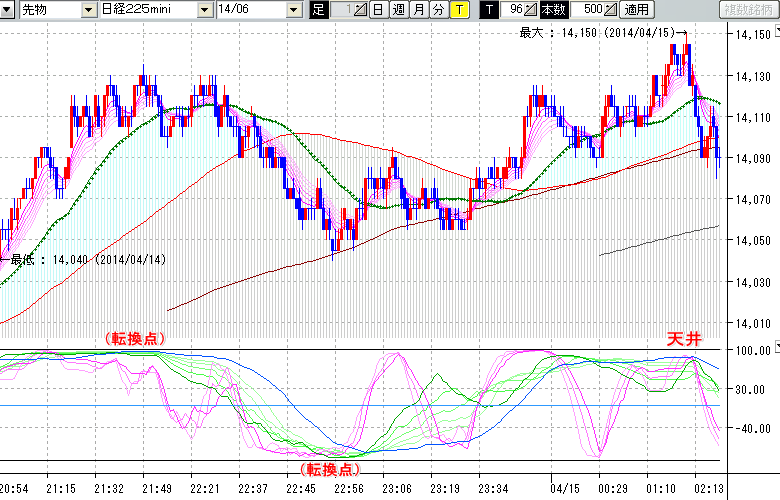Click the black T label icon
The height and width of the screenshot is (500, 780).
coord(488,10)
